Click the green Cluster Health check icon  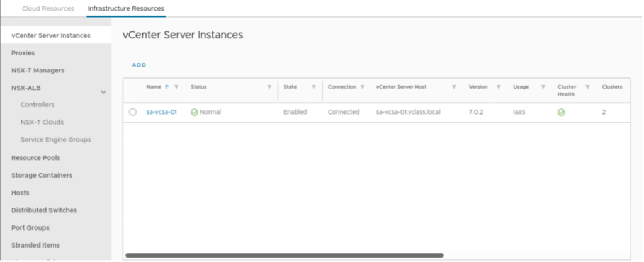pos(561,112)
